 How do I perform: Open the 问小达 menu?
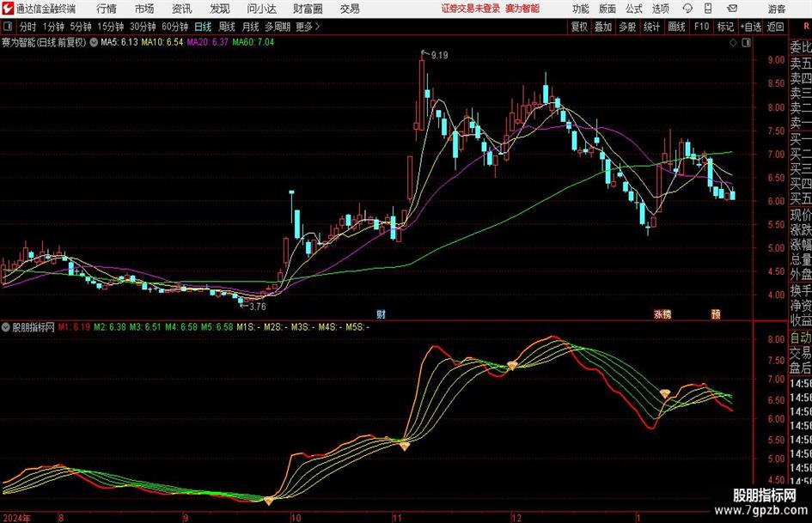[x=261, y=9]
